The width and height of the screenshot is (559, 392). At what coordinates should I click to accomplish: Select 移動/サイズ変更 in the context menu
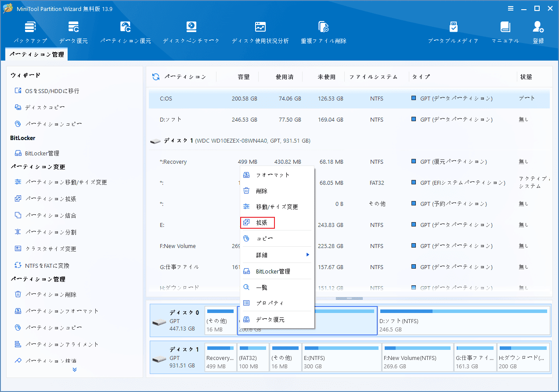pyautogui.click(x=277, y=207)
